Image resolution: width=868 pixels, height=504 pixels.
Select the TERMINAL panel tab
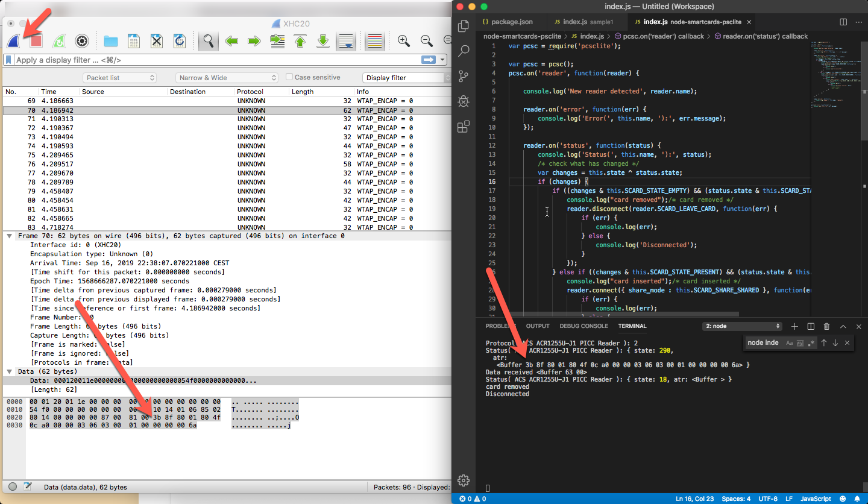click(632, 326)
